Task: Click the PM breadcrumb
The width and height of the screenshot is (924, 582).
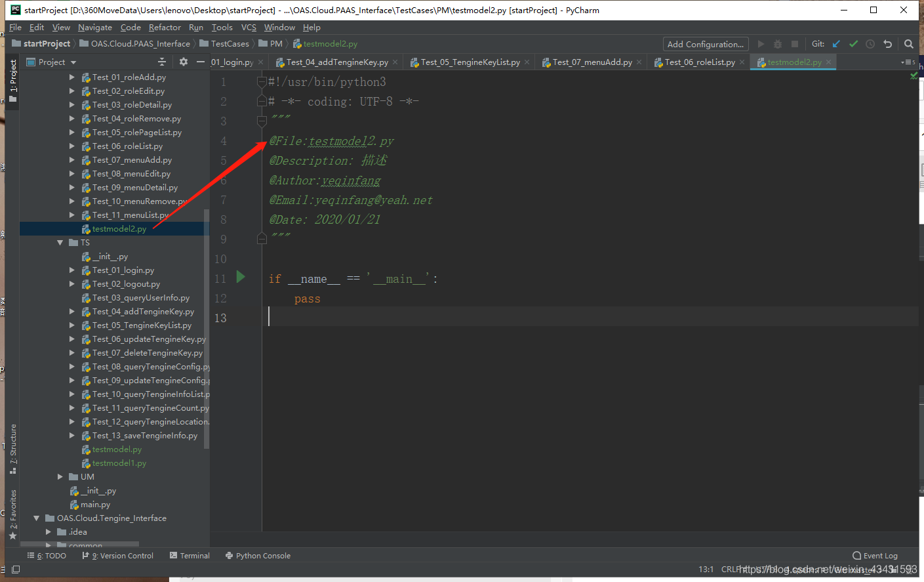Action: click(x=270, y=44)
